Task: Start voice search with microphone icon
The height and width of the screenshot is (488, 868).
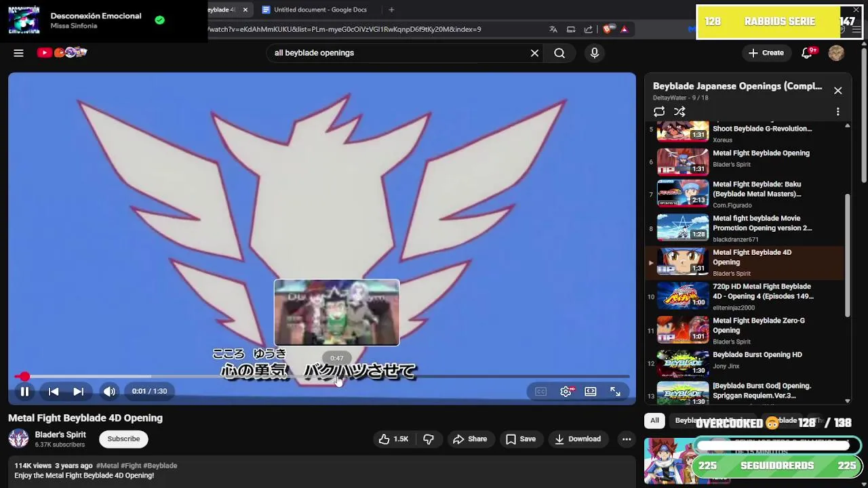Action: [x=595, y=53]
